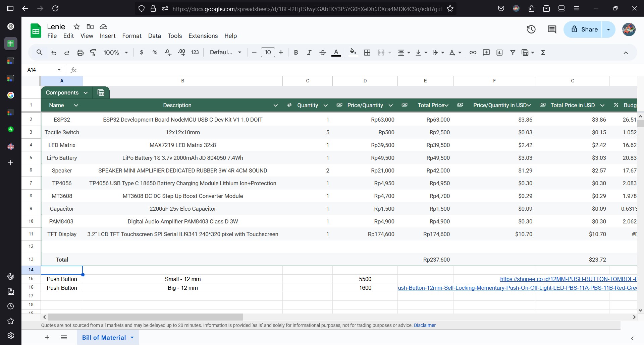Click the Redo icon in toolbar
This screenshot has width=644, height=345.
pyautogui.click(x=67, y=53)
